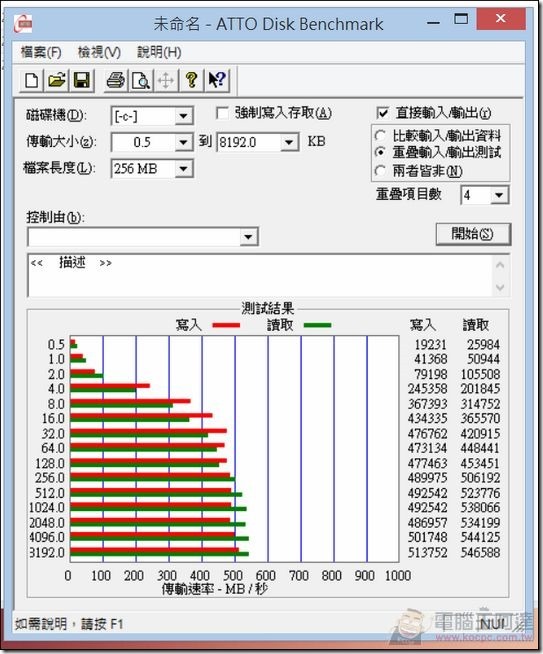
Task: Click the write value 19231
Action: tap(430, 345)
